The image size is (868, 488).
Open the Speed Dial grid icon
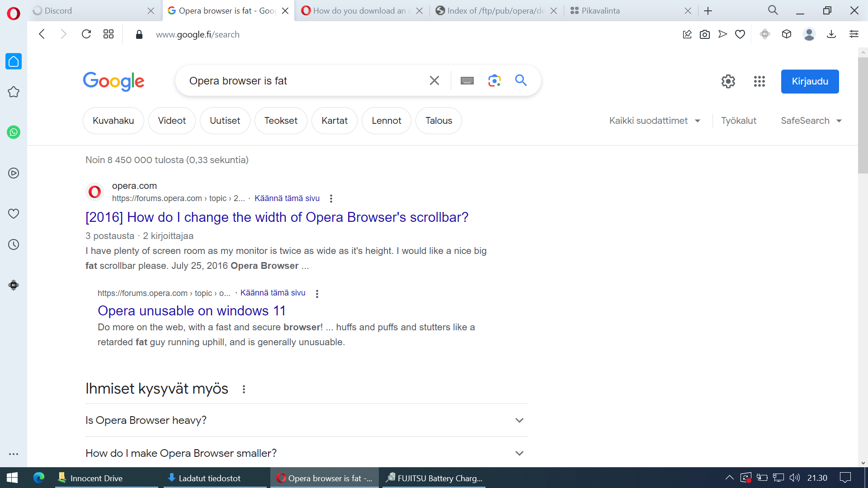pos(108,34)
